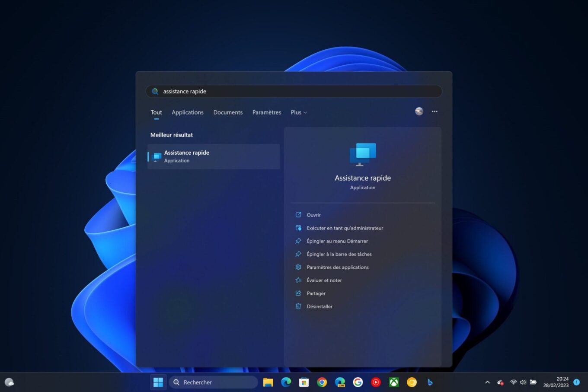Launch Microsoft Edge from taskbar
Image resolution: width=588 pixels, height=392 pixels.
pyautogui.click(x=286, y=382)
